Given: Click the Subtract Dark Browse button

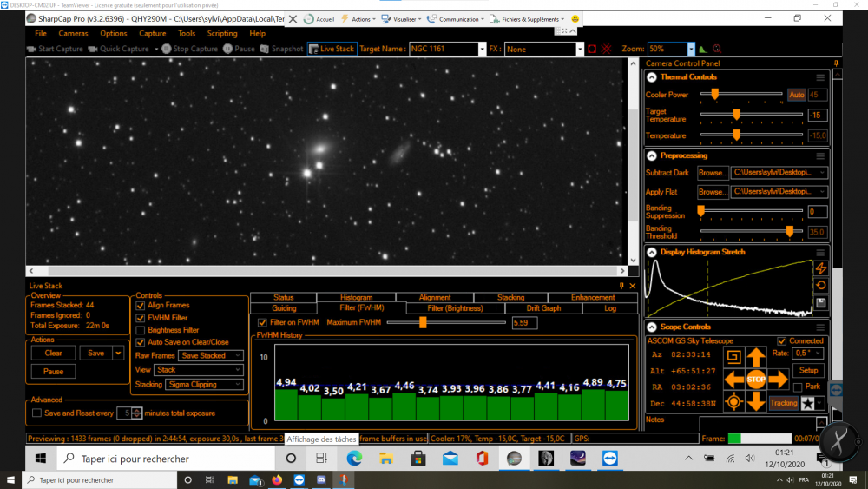Looking at the screenshot, I should [x=713, y=173].
